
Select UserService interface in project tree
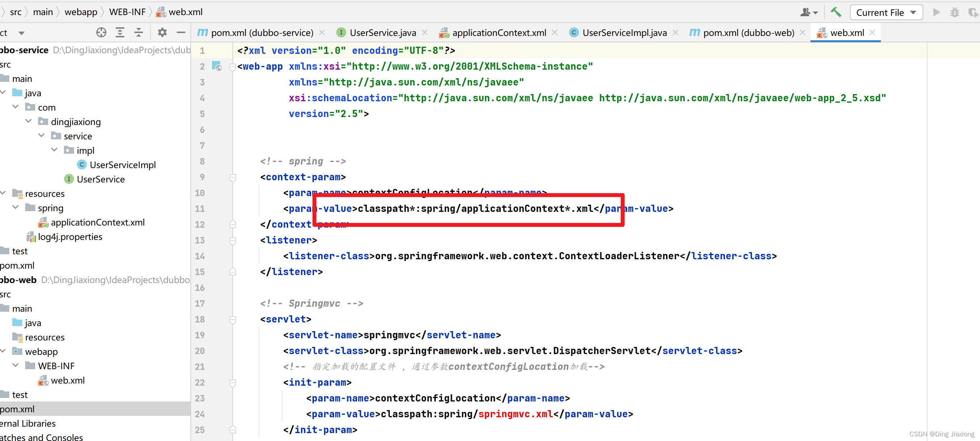point(94,179)
